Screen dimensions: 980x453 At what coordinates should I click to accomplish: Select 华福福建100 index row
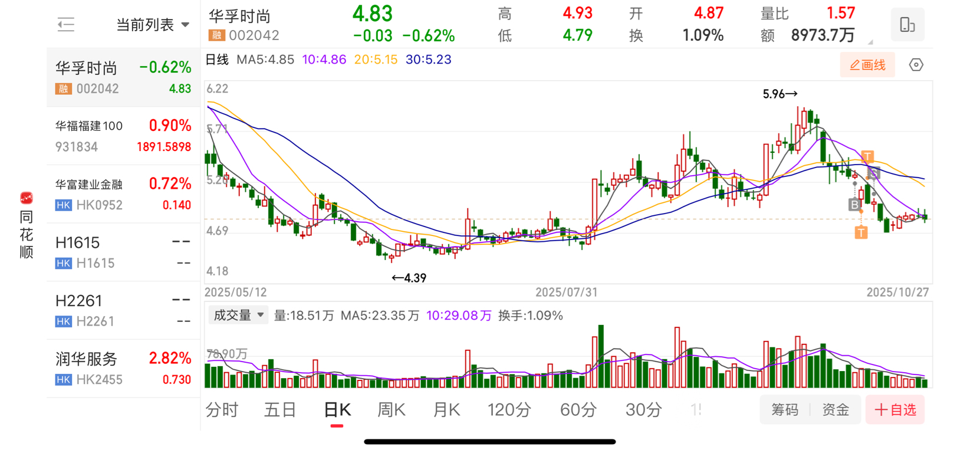[x=123, y=136]
